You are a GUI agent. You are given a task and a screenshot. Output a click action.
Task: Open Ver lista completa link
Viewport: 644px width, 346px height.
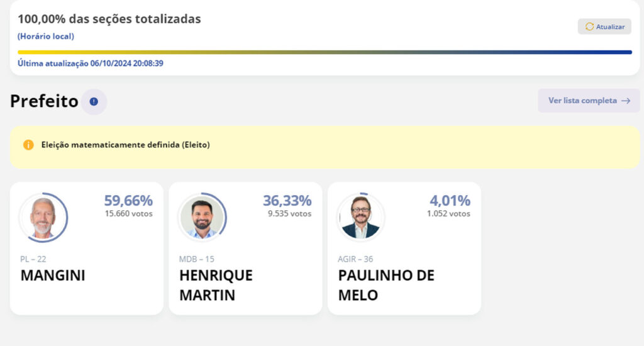click(x=589, y=101)
